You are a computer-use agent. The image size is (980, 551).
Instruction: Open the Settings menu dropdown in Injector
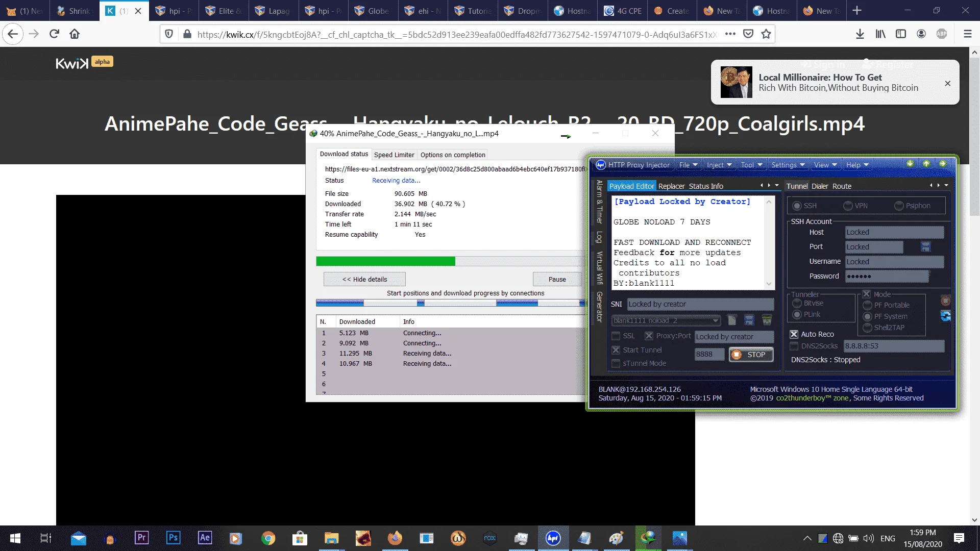coord(788,165)
